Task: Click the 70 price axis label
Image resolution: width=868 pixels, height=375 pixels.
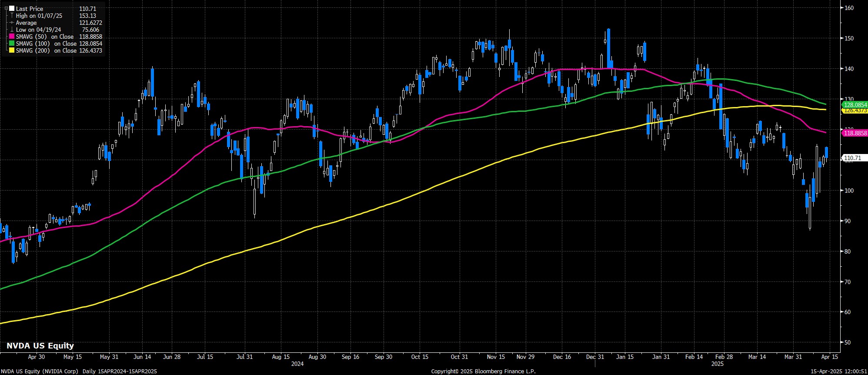Action: click(x=848, y=282)
